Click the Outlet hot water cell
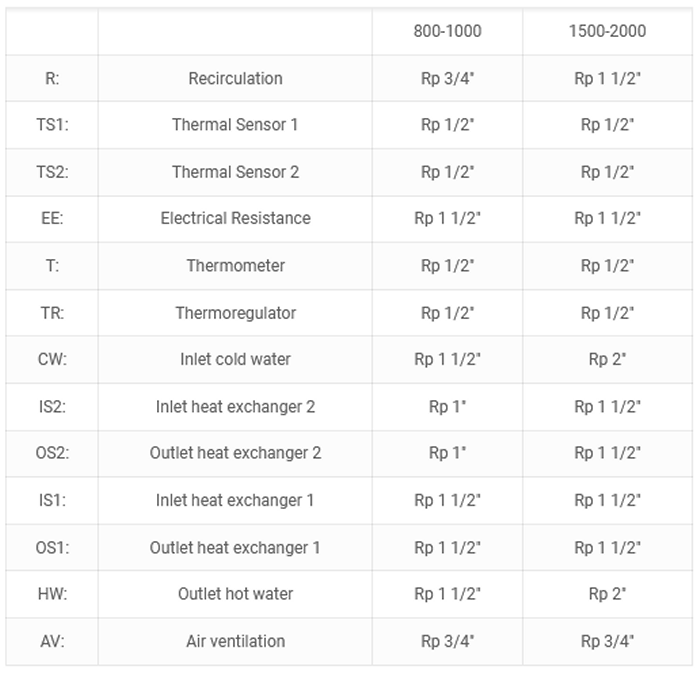The width and height of the screenshot is (700, 674). coord(235,594)
